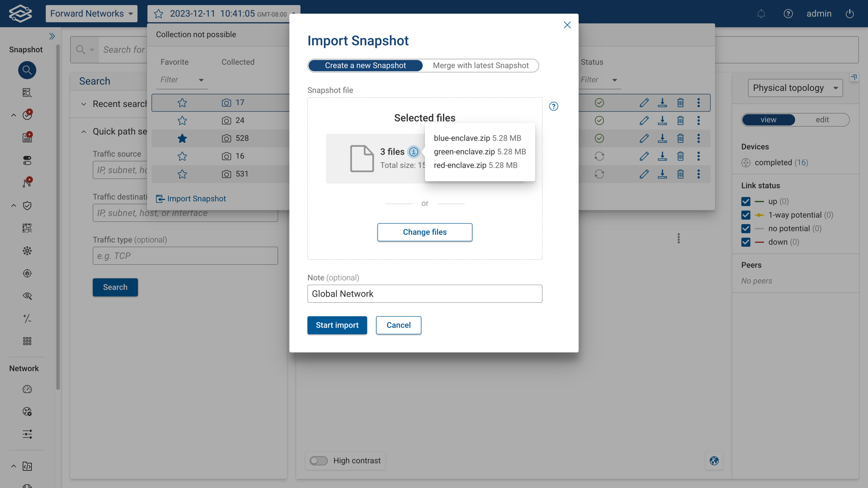The image size is (868, 488).
Task: Uncheck the '1-way potential' link status checkbox
Action: pyautogui.click(x=746, y=215)
